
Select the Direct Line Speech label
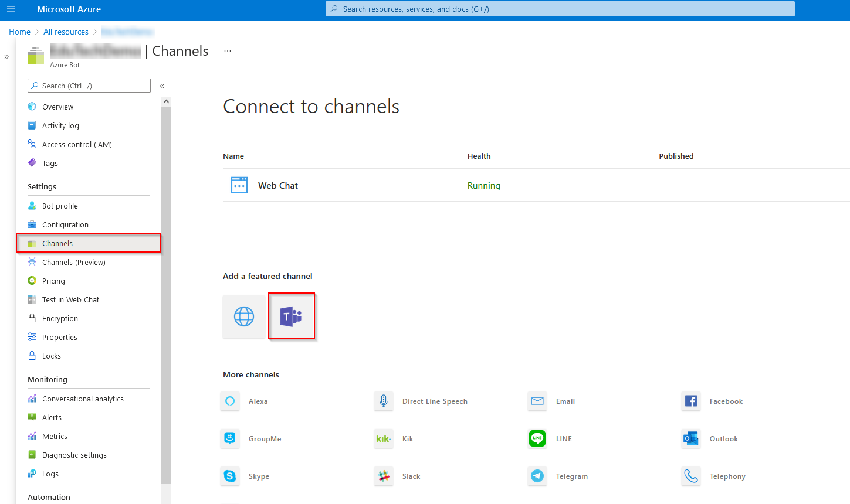pyautogui.click(x=435, y=401)
